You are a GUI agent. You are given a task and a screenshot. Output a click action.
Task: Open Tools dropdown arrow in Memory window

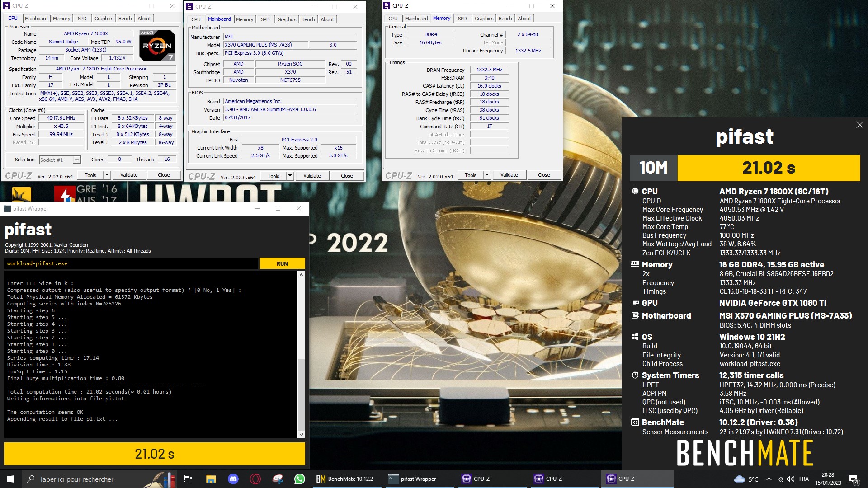[x=487, y=175]
